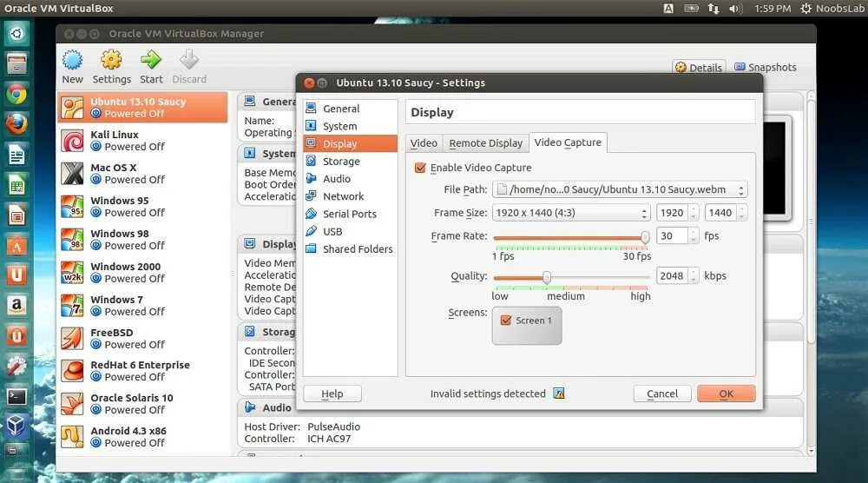Screen dimensions: 868x483
Task: Click the Details button in Manager window
Action: pyautogui.click(x=699, y=68)
